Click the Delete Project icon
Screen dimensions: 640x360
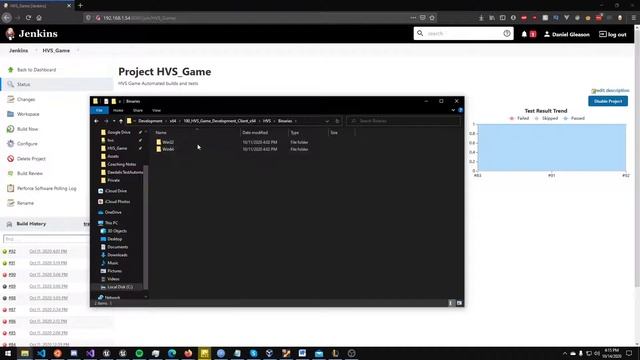coord(11,158)
